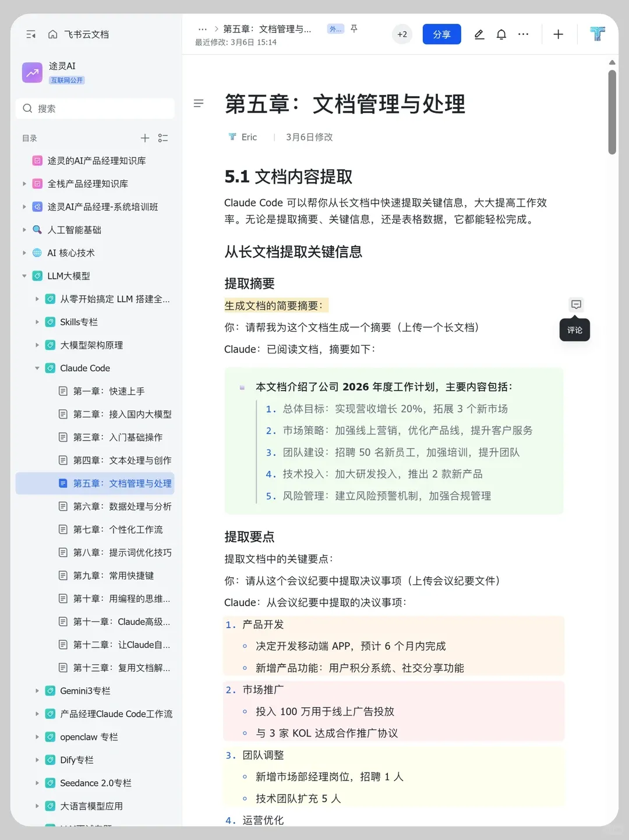Expand the Gemini3专栏 node
This screenshot has width=629, height=840.
click(x=37, y=691)
